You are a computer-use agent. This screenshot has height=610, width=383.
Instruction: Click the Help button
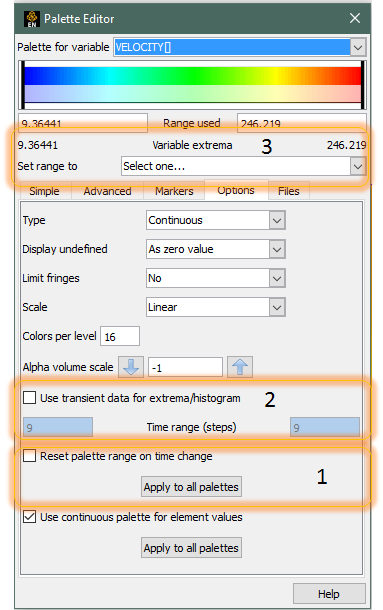[329, 594]
